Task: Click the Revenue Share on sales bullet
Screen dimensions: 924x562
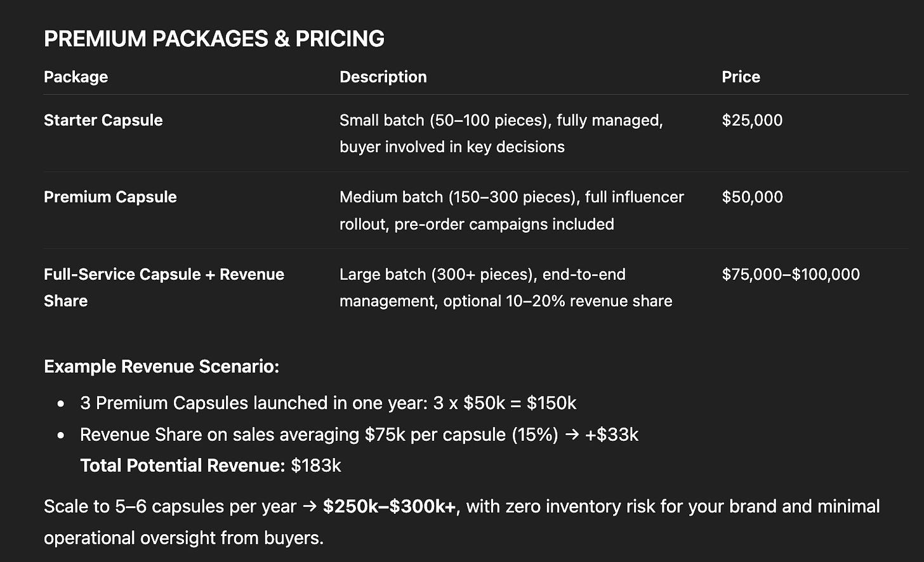Action: click(359, 435)
